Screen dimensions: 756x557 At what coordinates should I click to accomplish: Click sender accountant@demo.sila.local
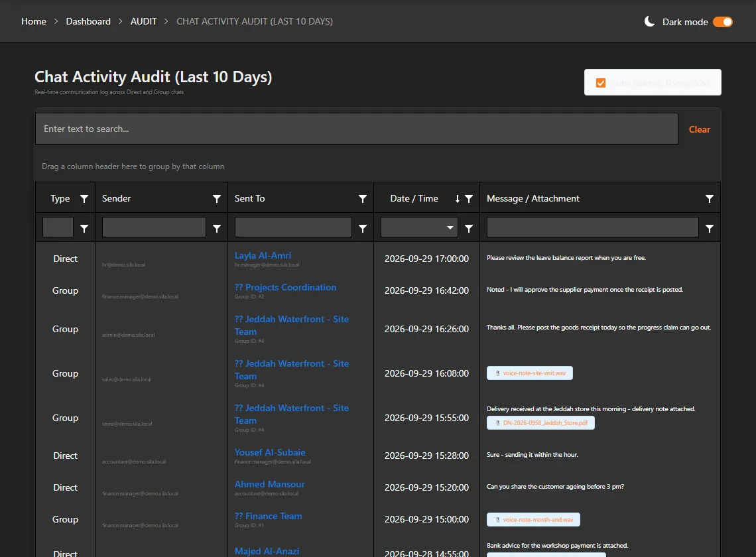pos(134,462)
